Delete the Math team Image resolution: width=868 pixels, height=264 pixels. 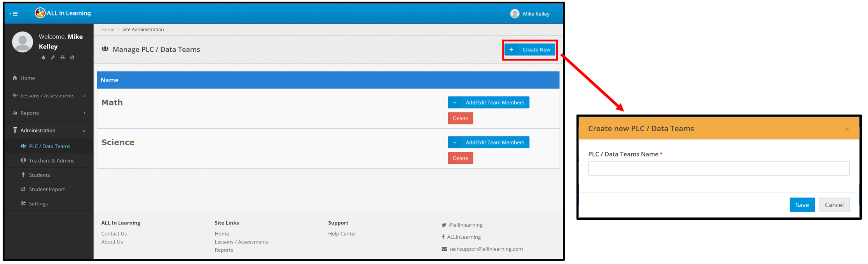pyautogui.click(x=460, y=118)
